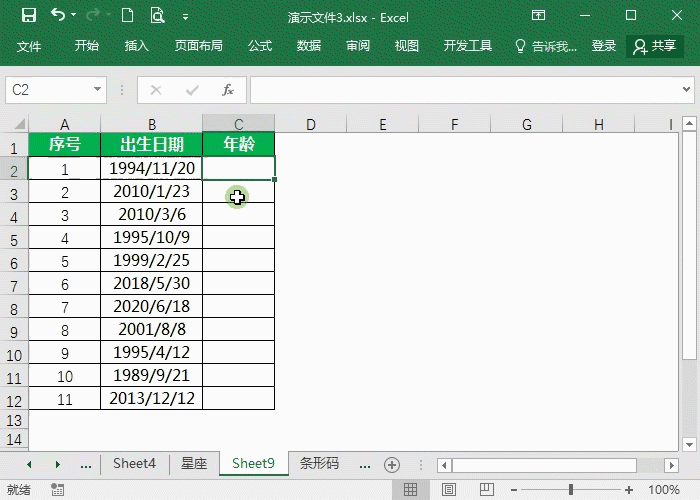Click the Cancel X icon in formula bar

(x=156, y=90)
